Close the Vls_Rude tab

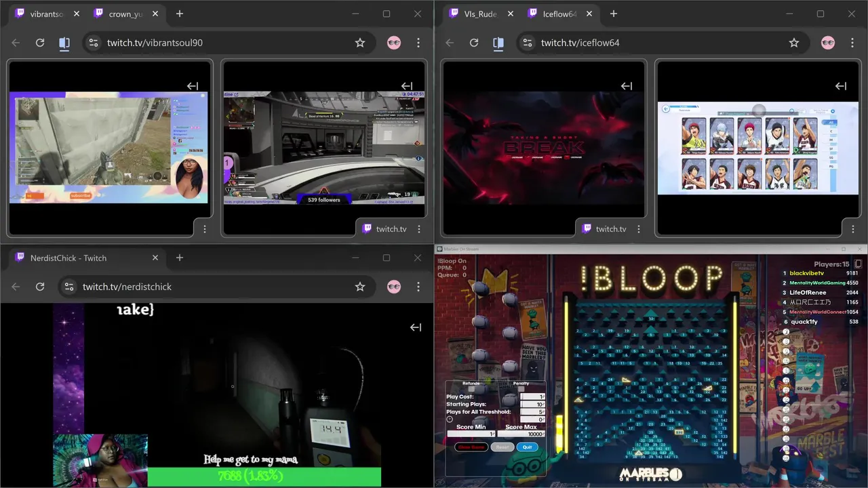510,14
